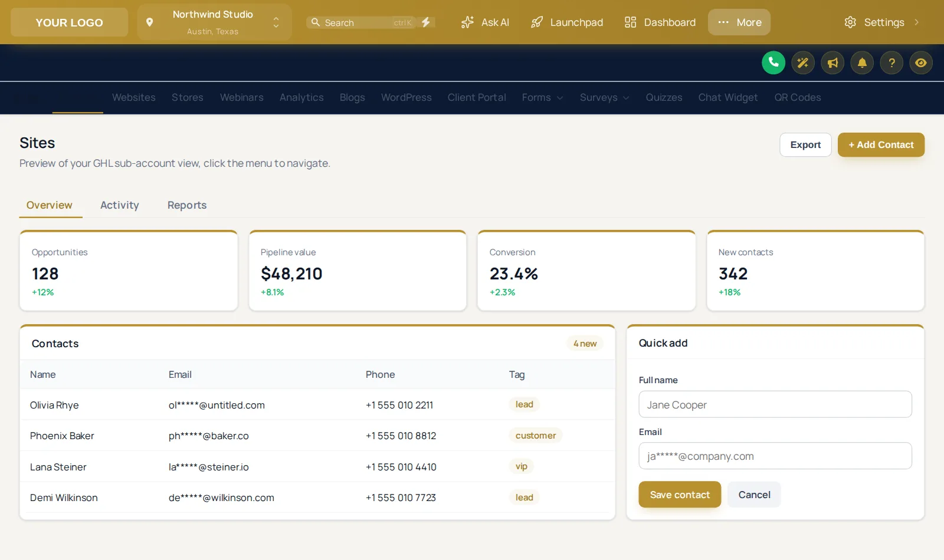Click the 4 new badge in Contacts
The width and height of the screenshot is (944, 560).
pos(585,344)
